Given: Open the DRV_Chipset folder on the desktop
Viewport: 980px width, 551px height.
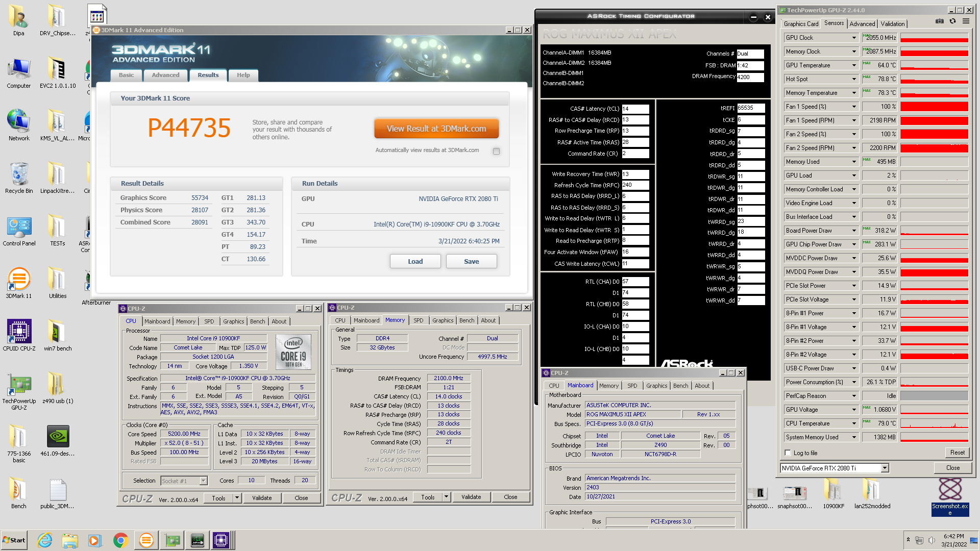Looking at the screenshot, I should pyautogui.click(x=57, y=20).
